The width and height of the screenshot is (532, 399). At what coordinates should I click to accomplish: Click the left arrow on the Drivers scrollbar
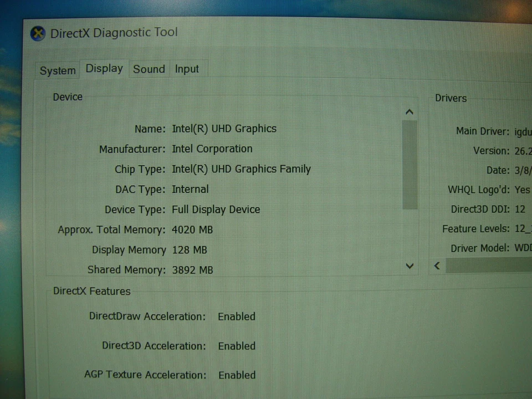[x=437, y=266]
